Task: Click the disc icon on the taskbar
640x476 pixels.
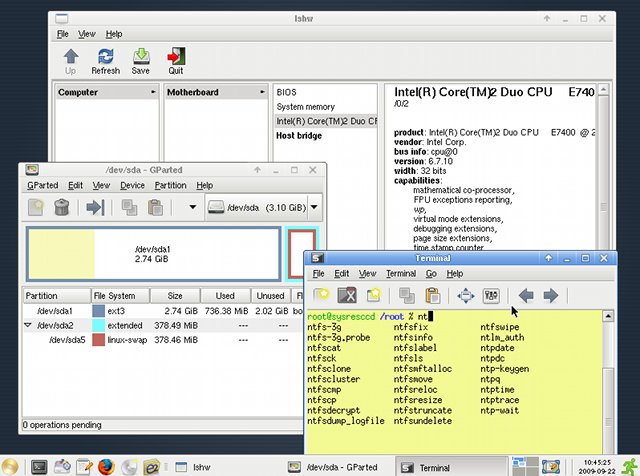Action: (129, 467)
